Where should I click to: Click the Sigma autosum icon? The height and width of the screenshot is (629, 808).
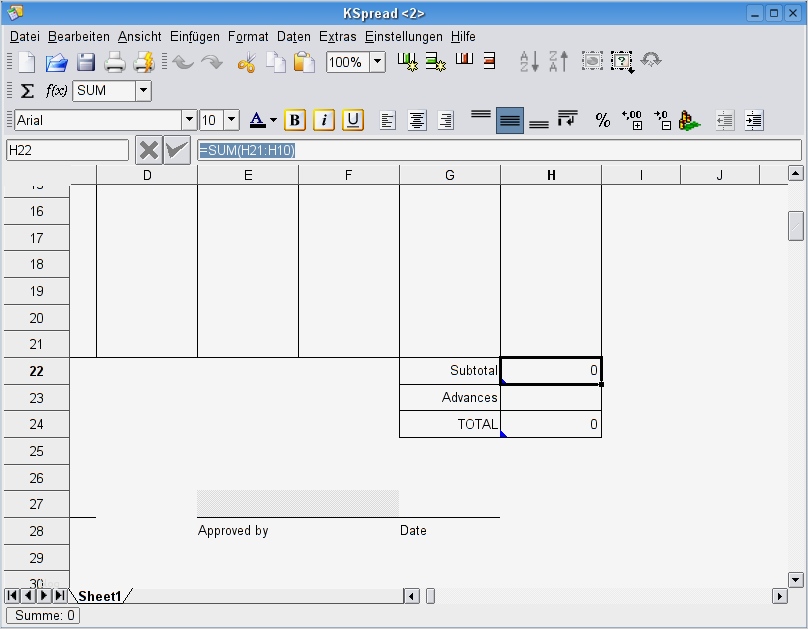tap(27, 91)
